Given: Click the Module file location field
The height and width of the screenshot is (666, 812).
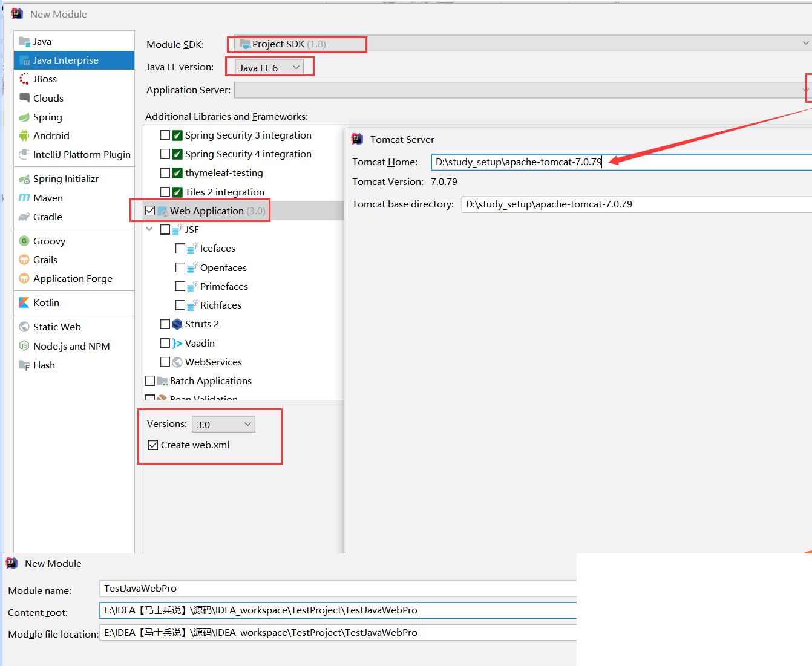Looking at the screenshot, I should click(x=338, y=632).
